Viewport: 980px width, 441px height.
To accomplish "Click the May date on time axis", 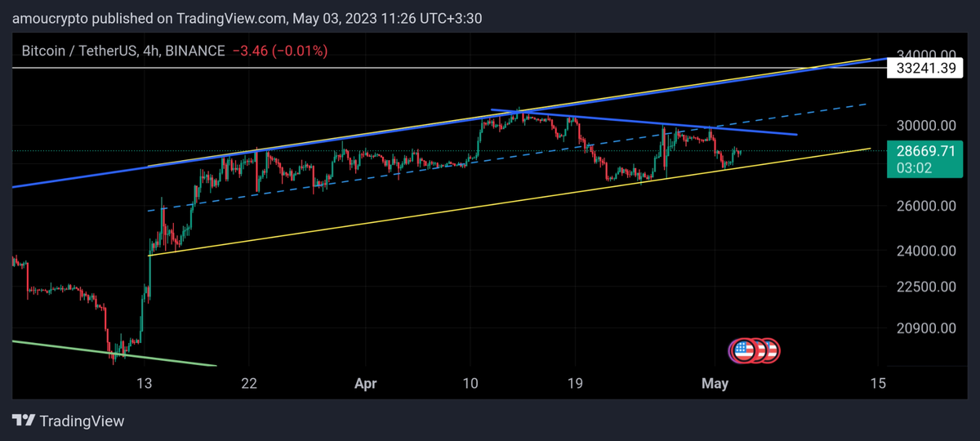I will point(714,383).
